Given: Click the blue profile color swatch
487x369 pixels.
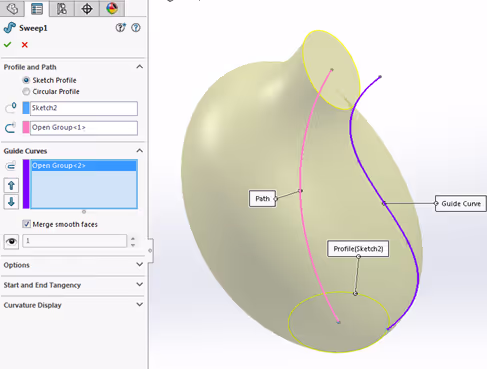Looking at the screenshot, I should 26,108.
